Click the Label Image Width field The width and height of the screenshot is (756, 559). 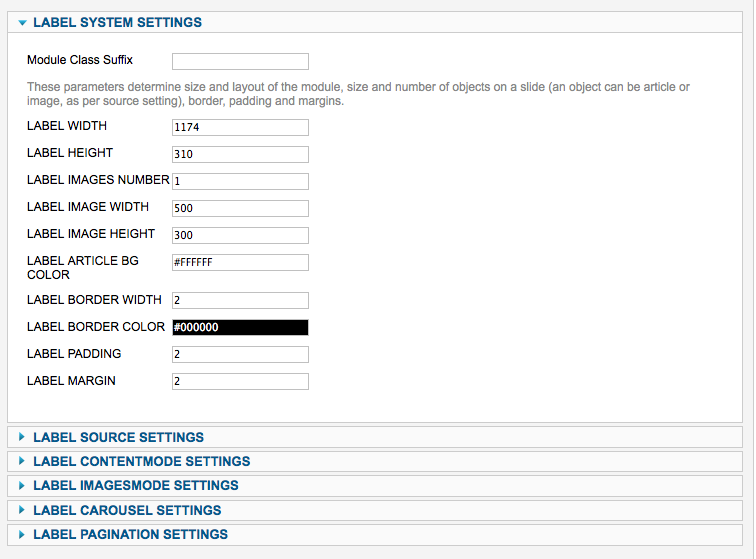tap(240, 208)
